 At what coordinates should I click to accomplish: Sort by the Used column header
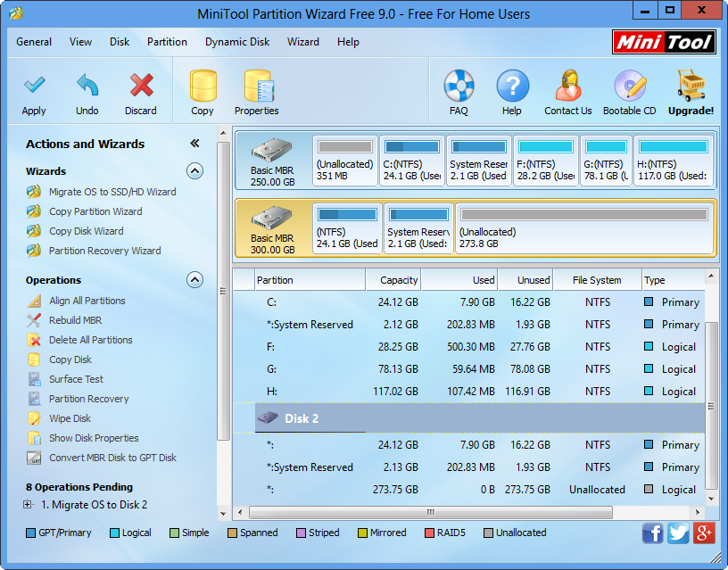click(x=459, y=280)
